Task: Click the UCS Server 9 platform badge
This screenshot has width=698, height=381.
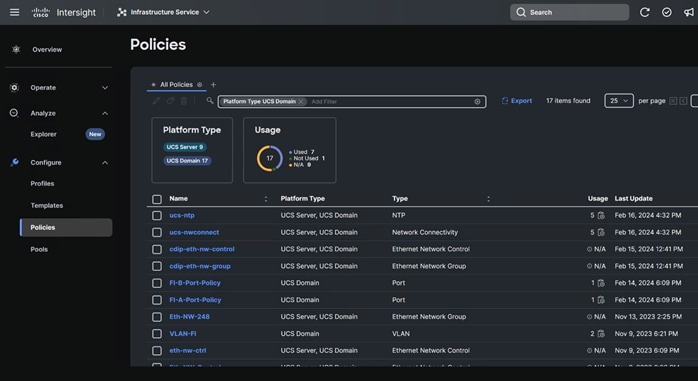Action: [185, 147]
